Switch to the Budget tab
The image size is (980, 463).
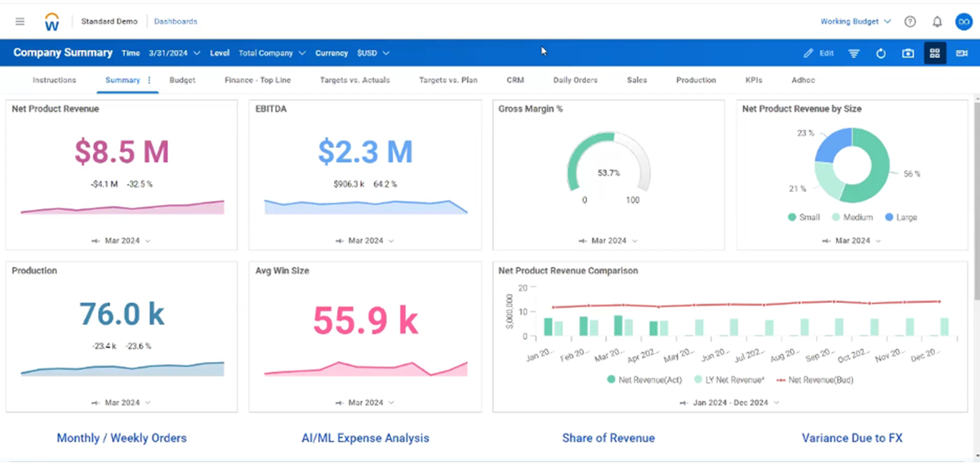pos(182,80)
